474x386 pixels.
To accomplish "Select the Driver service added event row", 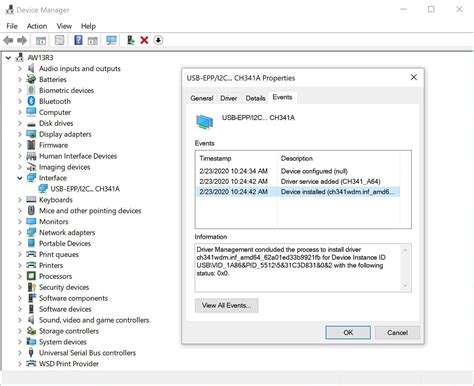I will [x=298, y=181].
